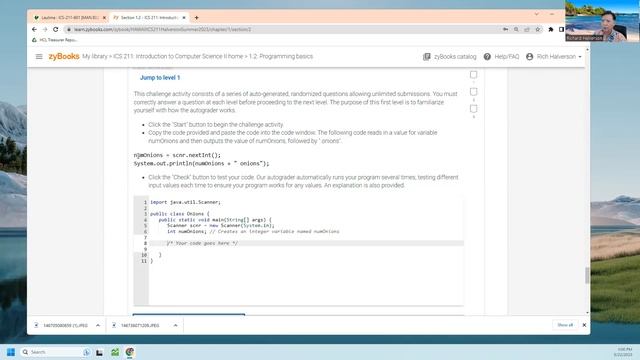The image size is (640, 360).
Task: Open the zyBooks catalog icon
Action: 427,57
